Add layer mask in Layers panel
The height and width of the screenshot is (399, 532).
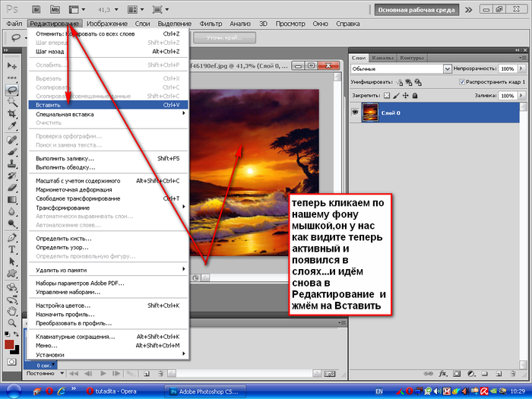coord(457,374)
